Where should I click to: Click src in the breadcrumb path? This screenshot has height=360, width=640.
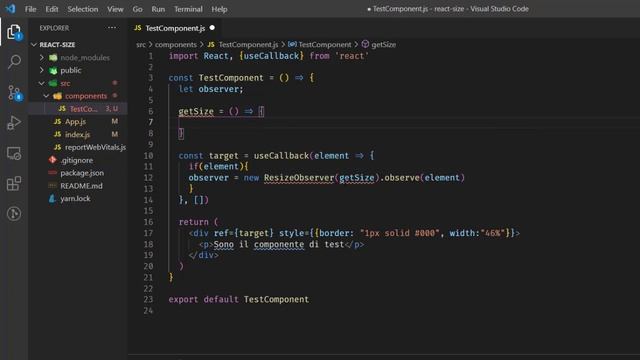pos(141,44)
